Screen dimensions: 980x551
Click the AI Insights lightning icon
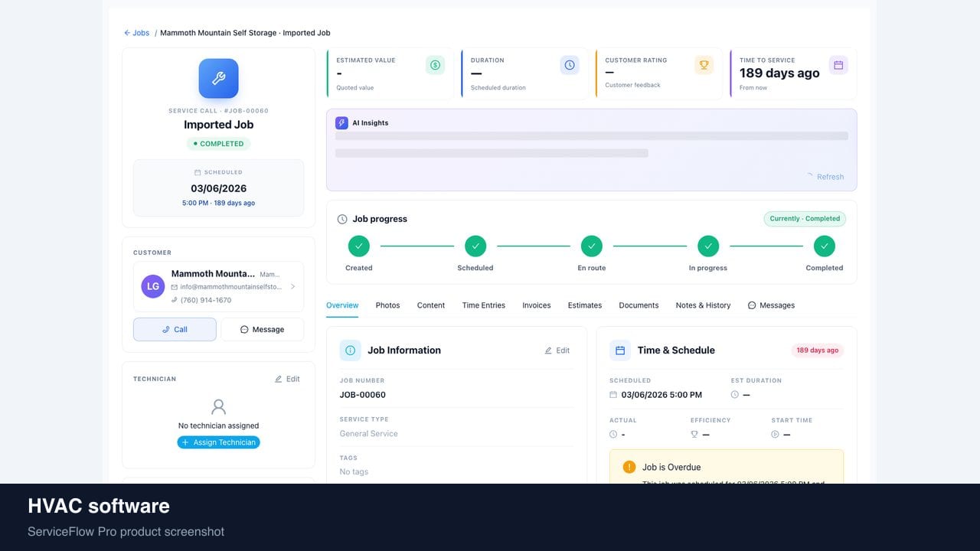coord(341,122)
